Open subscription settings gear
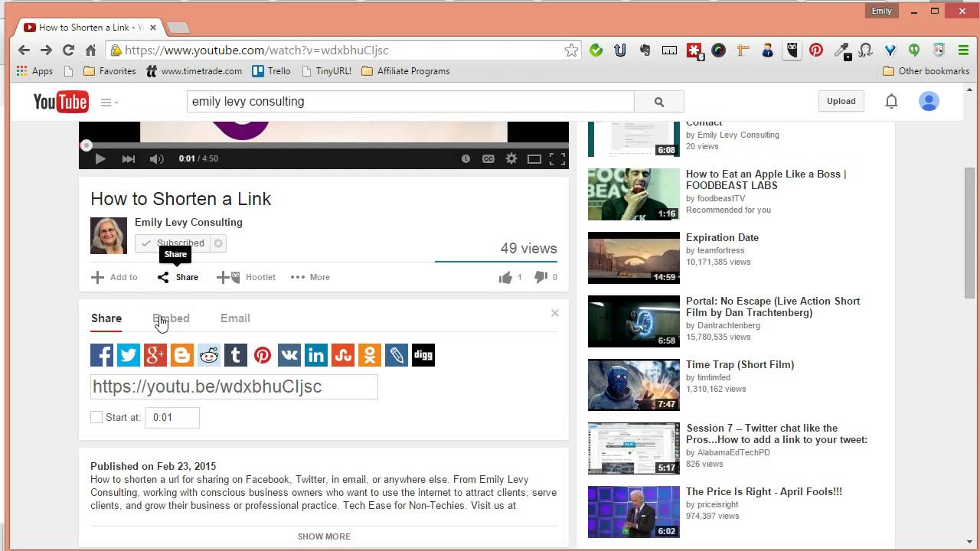The width and height of the screenshot is (980, 551). point(218,243)
